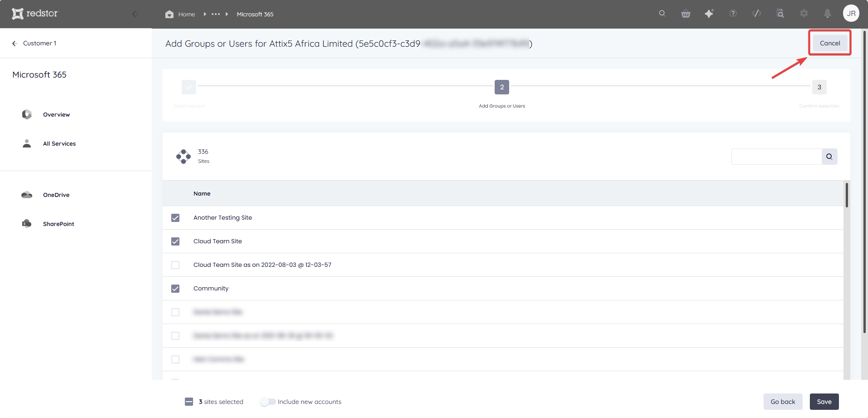Click the All Services person icon

(27, 143)
